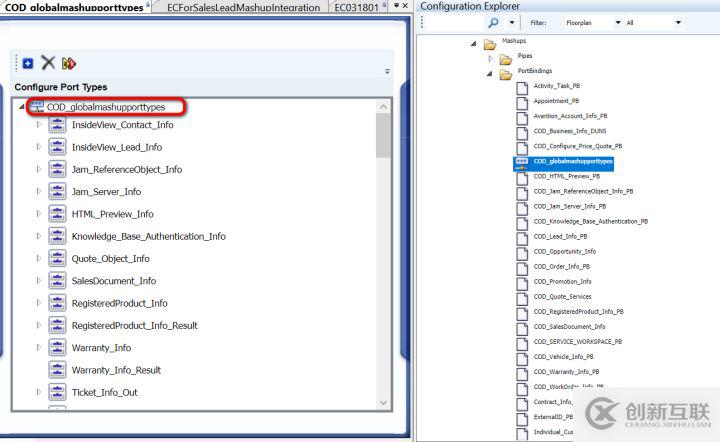Expand the SalesDocument_Info node

click(x=39, y=280)
